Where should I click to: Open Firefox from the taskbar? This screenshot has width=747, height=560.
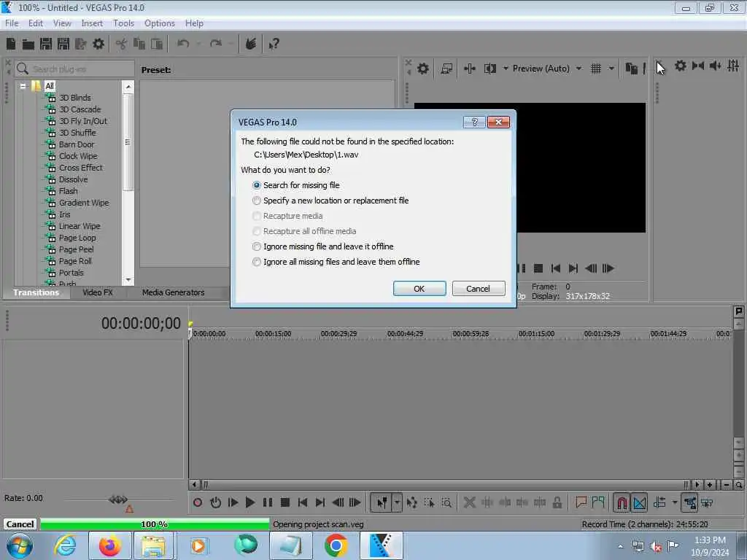pos(109,546)
